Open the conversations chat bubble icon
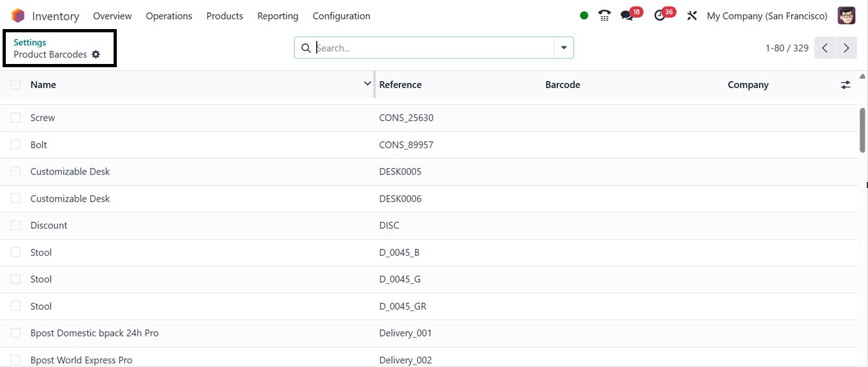 [627, 16]
